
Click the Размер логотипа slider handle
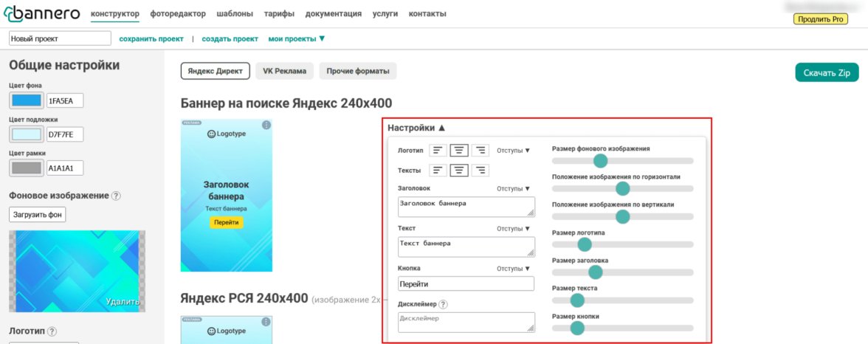tap(585, 244)
